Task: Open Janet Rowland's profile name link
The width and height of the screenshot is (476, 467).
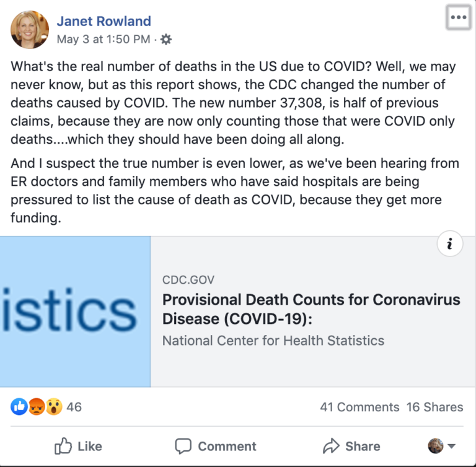Action: (x=104, y=21)
